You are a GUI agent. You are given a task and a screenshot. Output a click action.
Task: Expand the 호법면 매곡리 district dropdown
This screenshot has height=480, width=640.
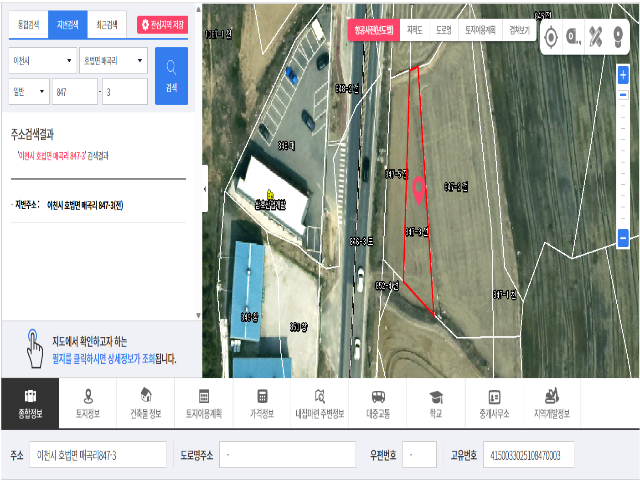(112, 62)
